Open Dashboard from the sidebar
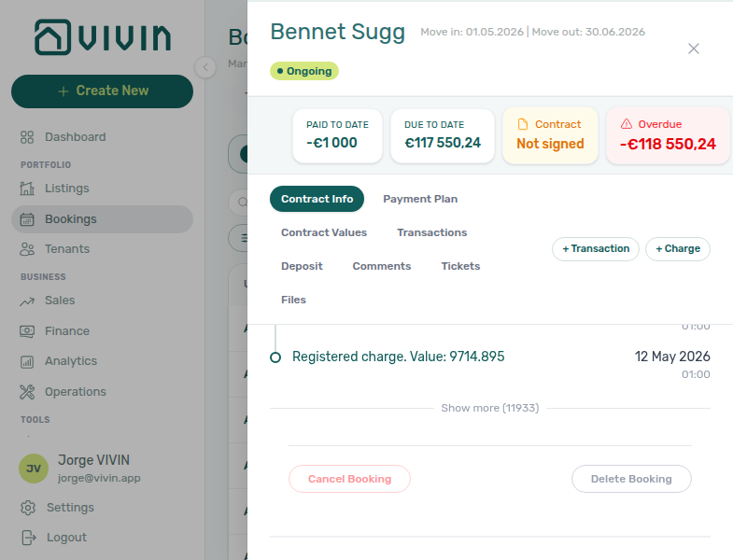This screenshot has width=733, height=560. click(103, 137)
